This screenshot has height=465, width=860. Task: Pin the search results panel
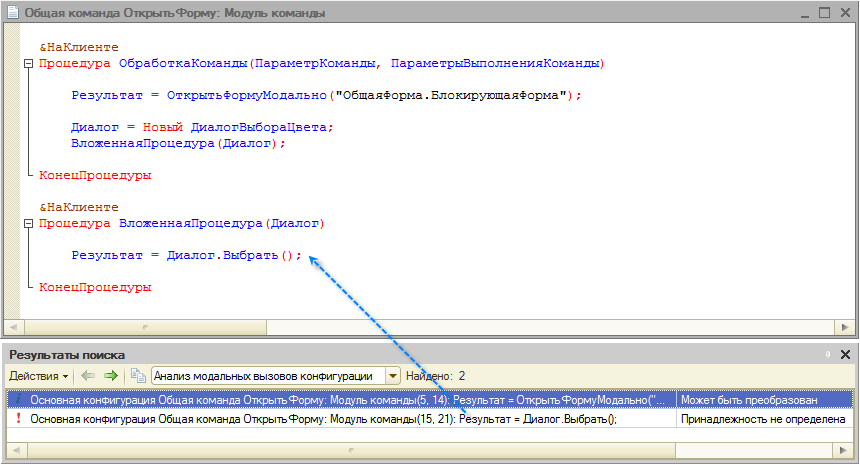tap(828, 354)
